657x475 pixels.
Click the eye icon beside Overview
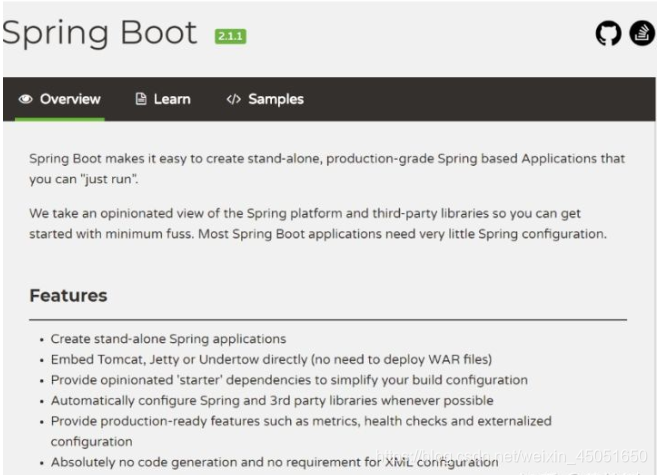pyautogui.click(x=26, y=99)
